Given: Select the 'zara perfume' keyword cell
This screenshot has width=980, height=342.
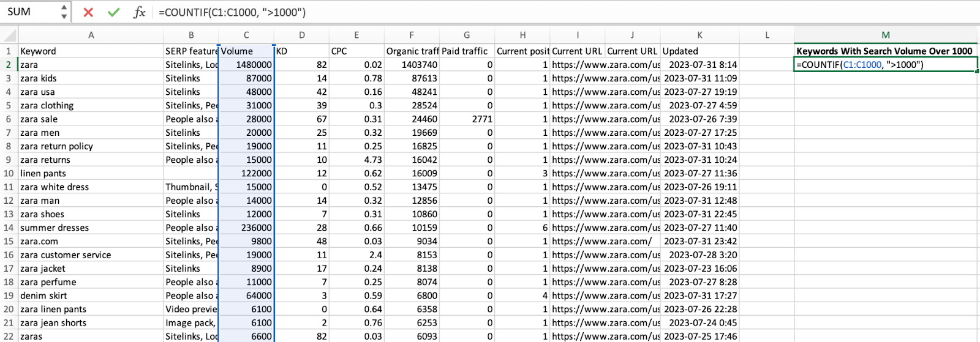Looking at the screenshot, I should [x=91, y=282].
